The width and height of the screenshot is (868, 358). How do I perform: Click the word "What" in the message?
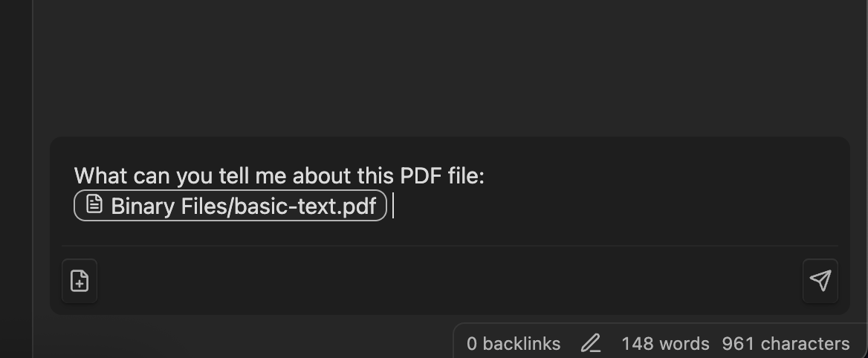100,177
